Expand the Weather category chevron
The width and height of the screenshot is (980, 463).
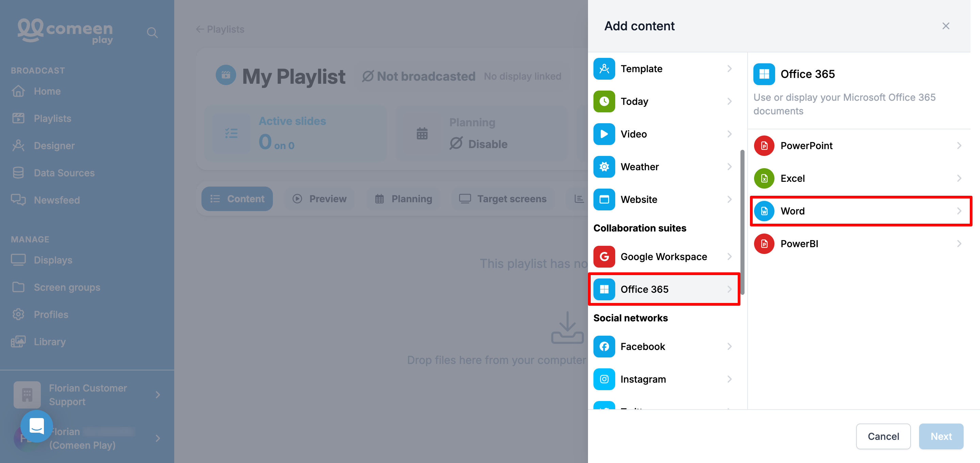point(730,167)
